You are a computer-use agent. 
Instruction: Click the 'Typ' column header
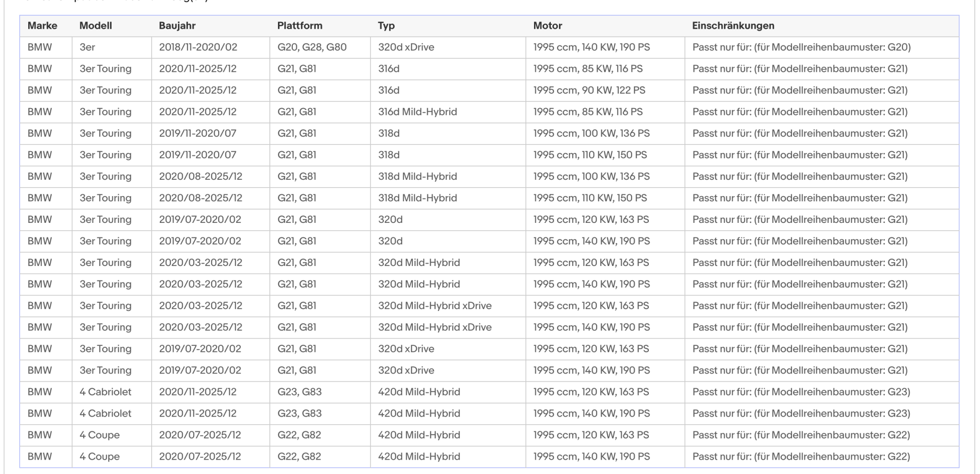coord(386,26)
